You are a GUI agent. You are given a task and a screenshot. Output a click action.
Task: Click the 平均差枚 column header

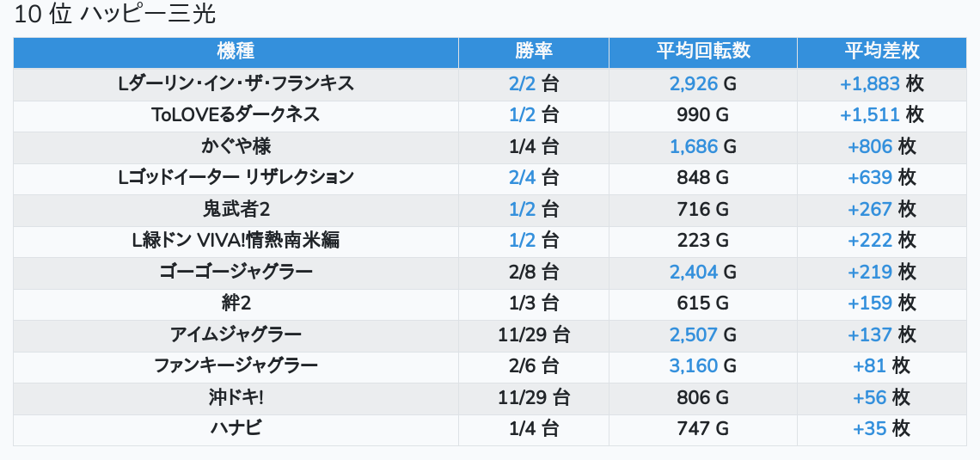(881, 52)
